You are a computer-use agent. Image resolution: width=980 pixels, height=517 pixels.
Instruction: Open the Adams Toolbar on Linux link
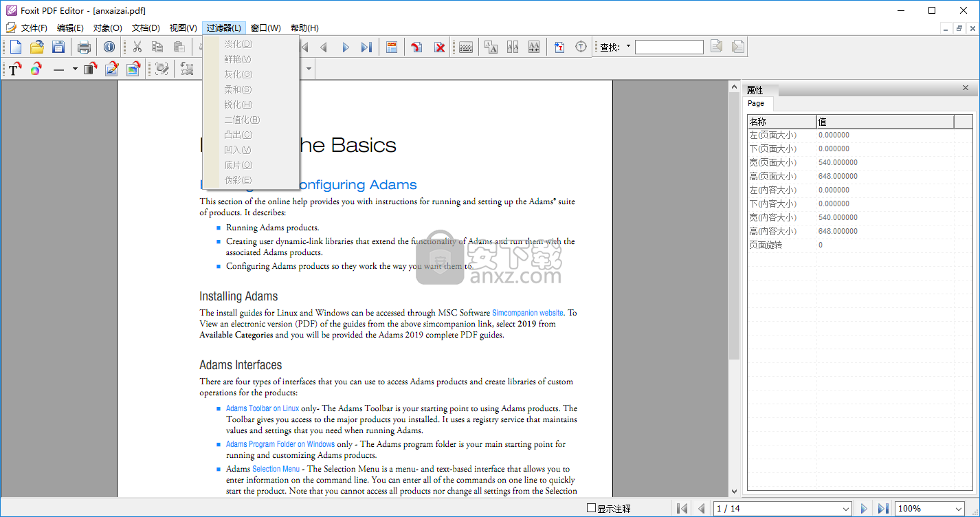point(263,408)
